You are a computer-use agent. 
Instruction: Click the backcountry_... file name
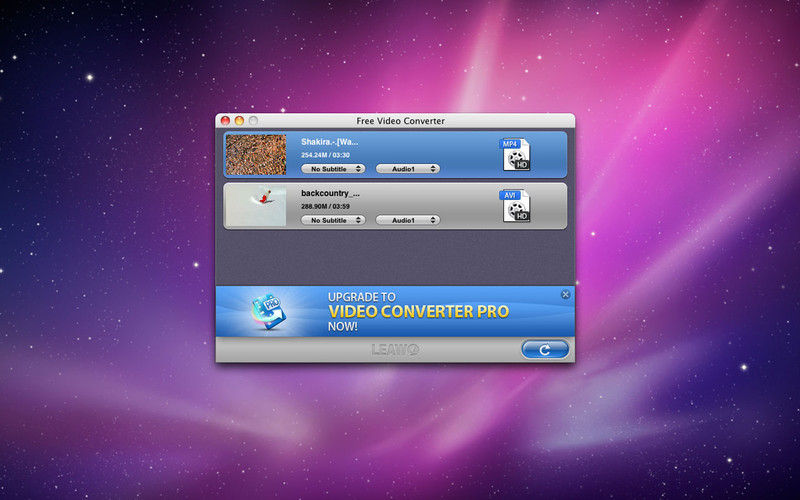tap(330, 193)
